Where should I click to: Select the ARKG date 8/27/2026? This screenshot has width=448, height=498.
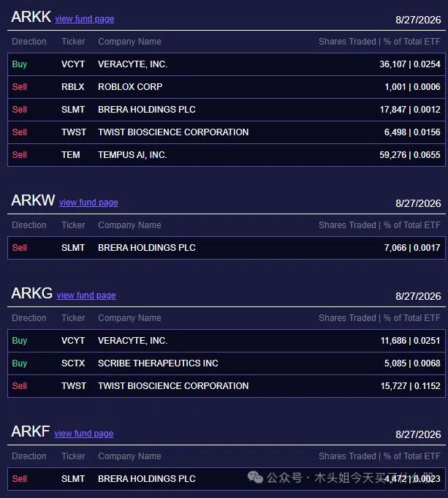click(418, 296)
